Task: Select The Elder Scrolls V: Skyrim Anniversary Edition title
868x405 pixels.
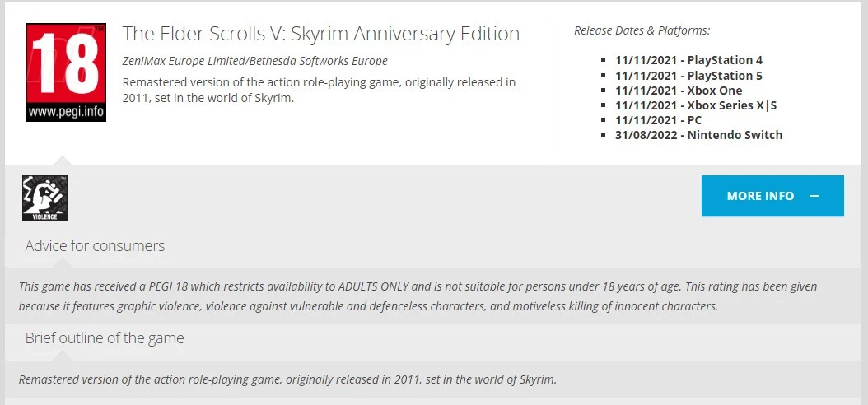Action: coord(321,34)
